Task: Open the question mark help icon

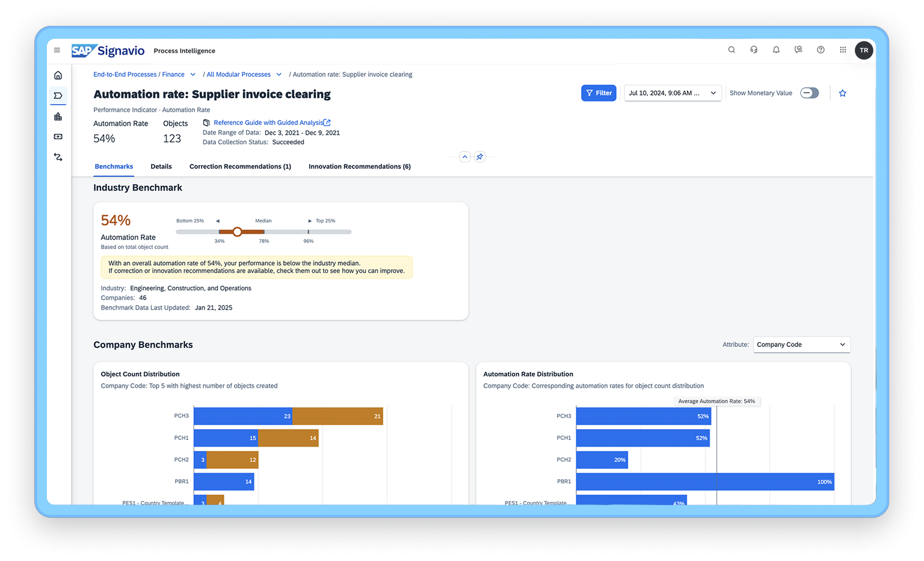Action: pyautogui.click(x=821, y=50)
